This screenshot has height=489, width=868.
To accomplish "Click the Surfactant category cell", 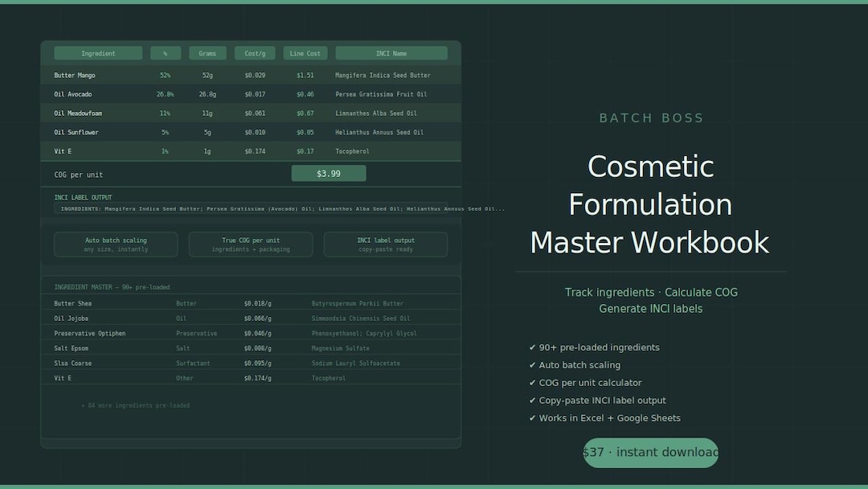I will tap(193, 364).
